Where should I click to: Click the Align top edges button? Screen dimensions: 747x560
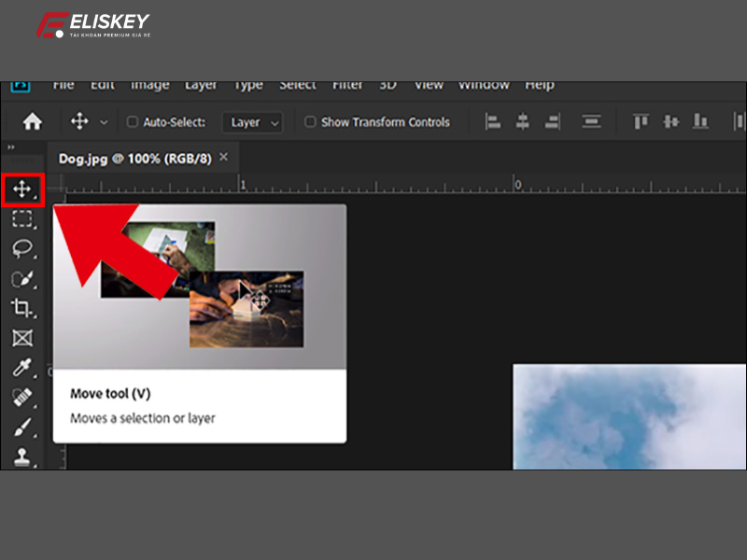(x=640, y=122)
